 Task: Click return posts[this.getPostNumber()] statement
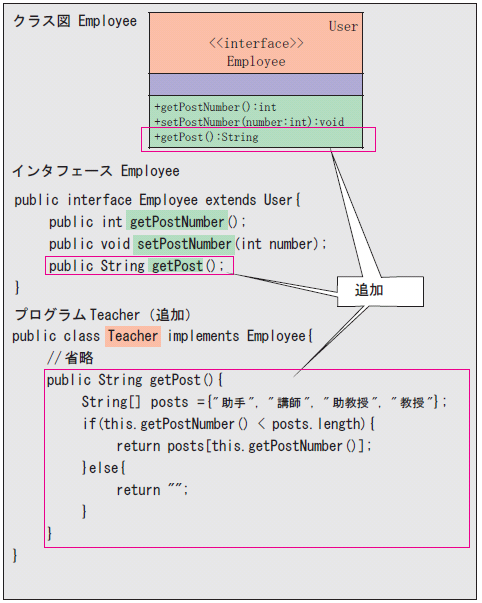[244, 446]
